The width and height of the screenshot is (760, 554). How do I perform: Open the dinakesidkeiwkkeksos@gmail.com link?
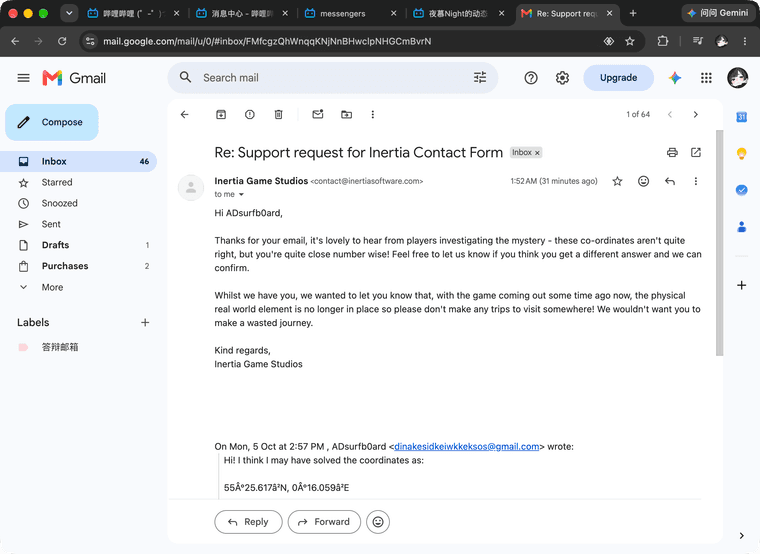coord(466,446)
